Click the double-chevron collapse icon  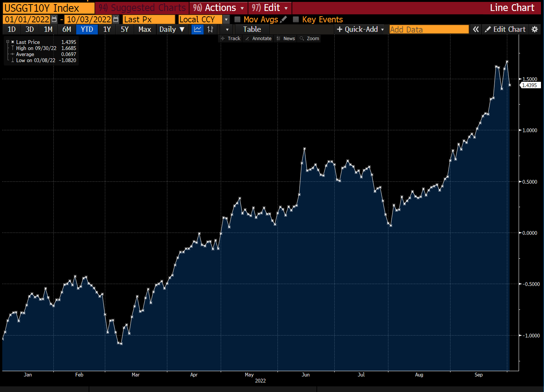[x=476, y=30]
